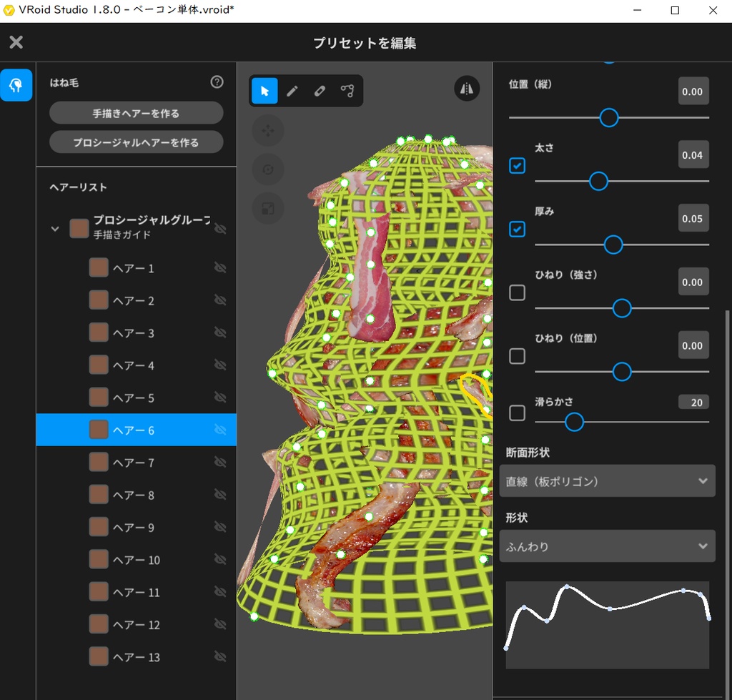This screenshot has height=700, width=732.
Task: Toggle visibility of ヘアー 1
Action: (220, 267)
